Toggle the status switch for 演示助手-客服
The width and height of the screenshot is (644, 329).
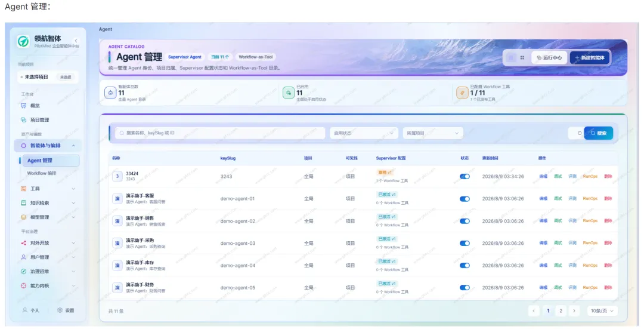465,199
